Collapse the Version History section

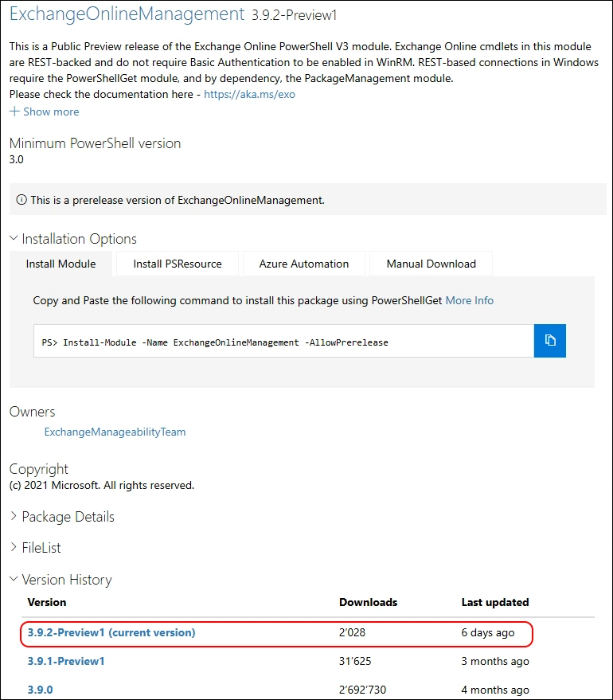pyautogui.click(x=14, y=580)
